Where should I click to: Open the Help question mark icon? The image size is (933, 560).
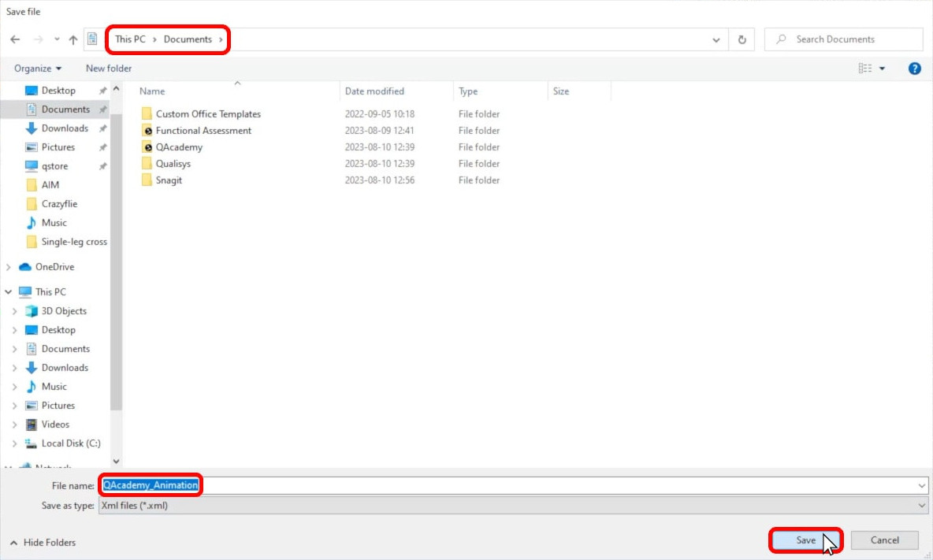point(914,69)
